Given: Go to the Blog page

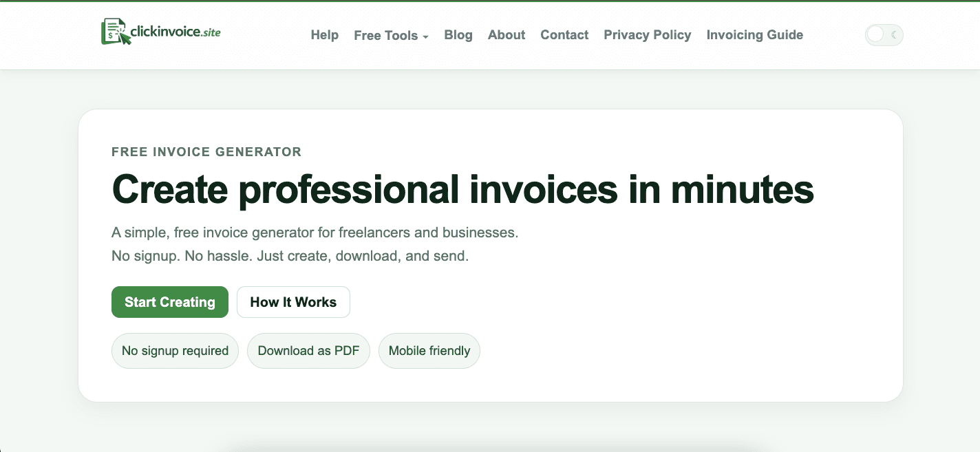Looking at the screenshot, I should point(458,35).
